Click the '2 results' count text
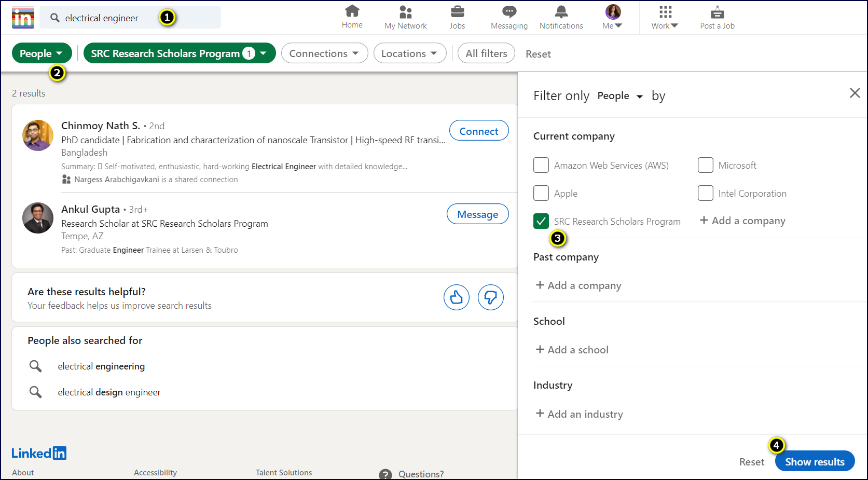Image resolution: width=868 pixels, height=480 pixels. (29, 93)
